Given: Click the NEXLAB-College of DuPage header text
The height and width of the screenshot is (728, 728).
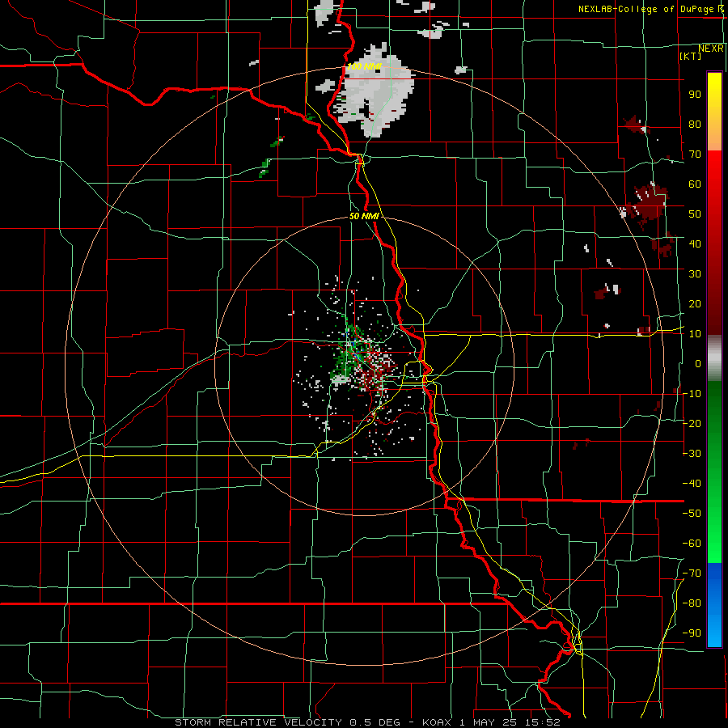Looking at the screenshot, I should coord(652,9).
